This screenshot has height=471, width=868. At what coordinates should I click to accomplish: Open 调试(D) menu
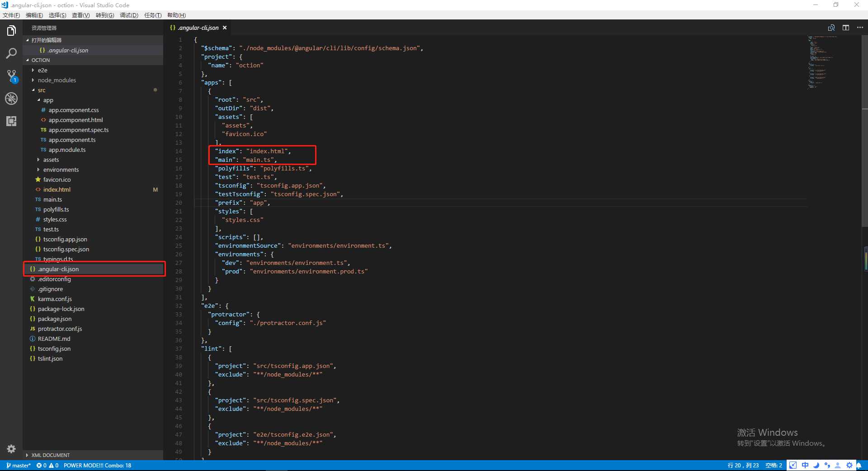click(x=129, y=15)
